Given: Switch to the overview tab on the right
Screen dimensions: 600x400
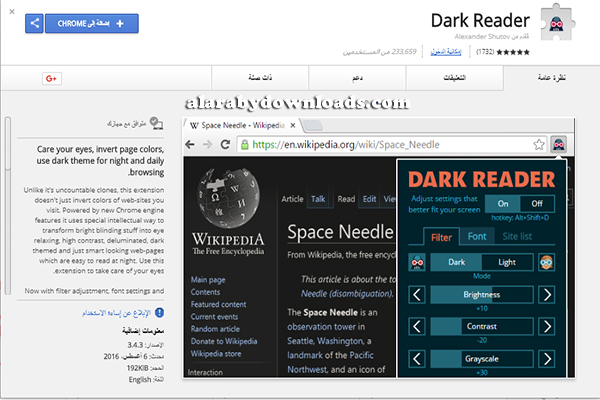Looking at the screenshot, I should click(x=551, y=78).
